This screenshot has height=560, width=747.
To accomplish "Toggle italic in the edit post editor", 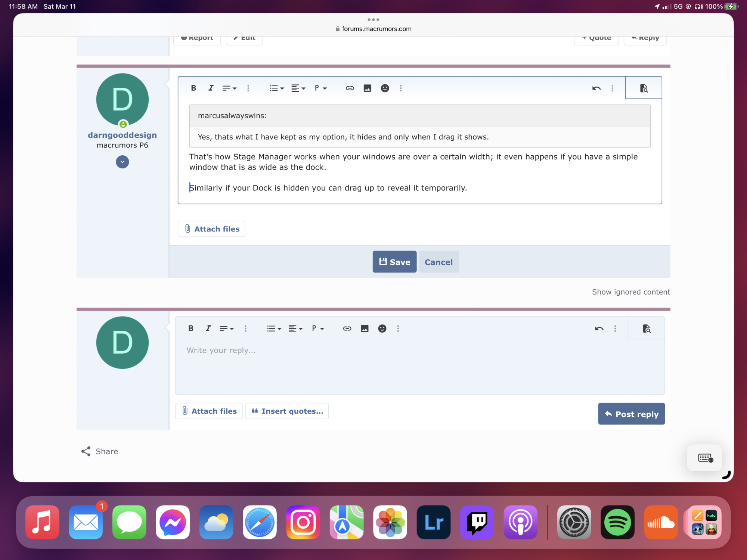I will [x=211, y=88].
